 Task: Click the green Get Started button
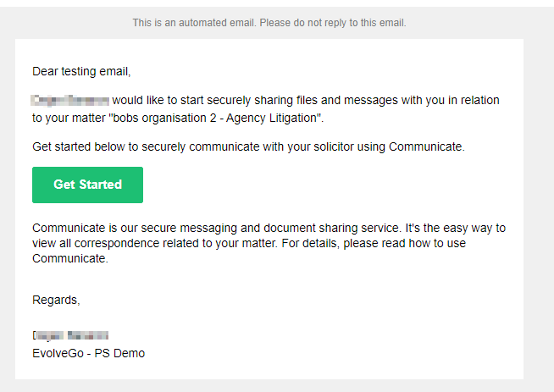coord(87,185)
